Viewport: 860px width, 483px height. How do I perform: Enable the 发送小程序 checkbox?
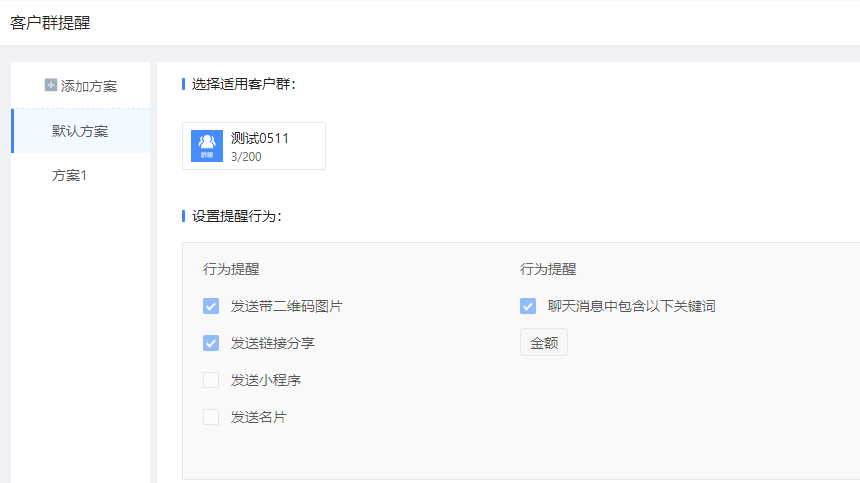pyautogui.click(x=211, y=380)
